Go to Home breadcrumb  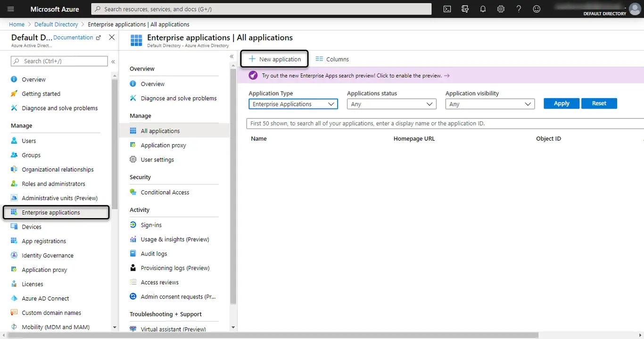coord(17,24)
